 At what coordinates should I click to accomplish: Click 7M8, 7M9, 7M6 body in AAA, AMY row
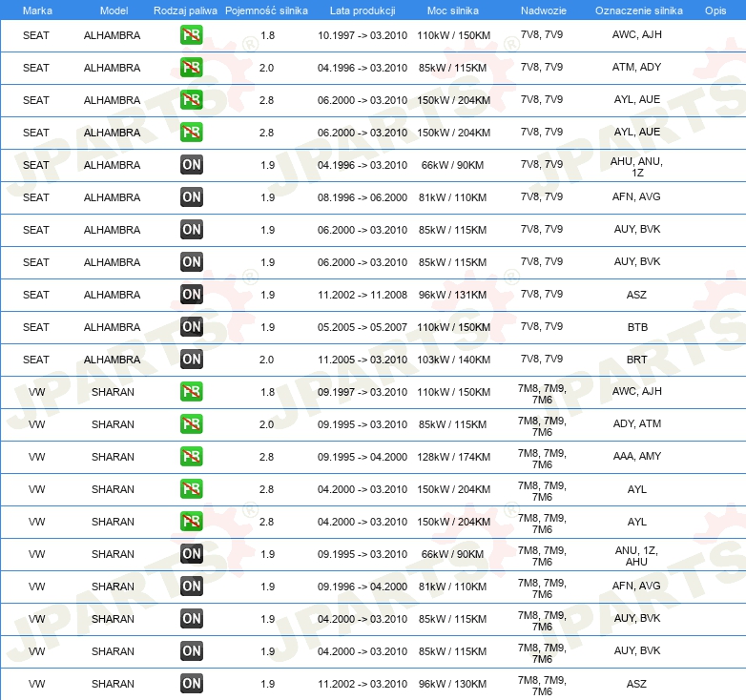(x=542, y=459)
